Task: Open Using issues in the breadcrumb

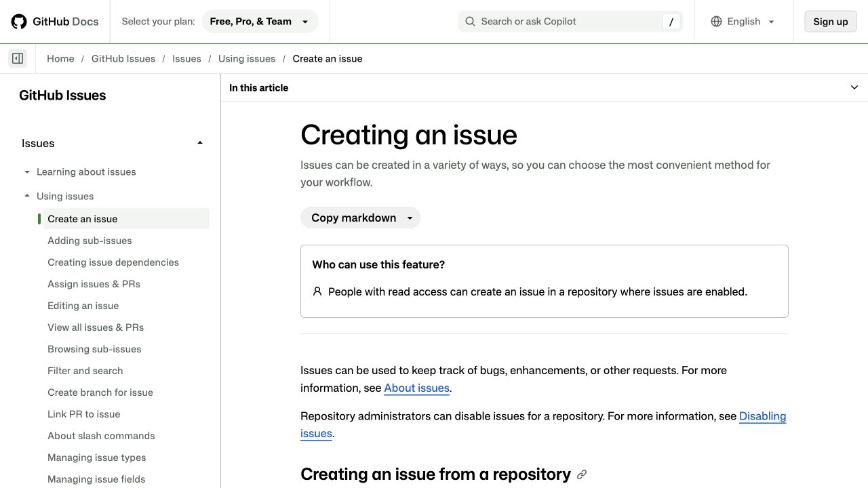Action: 247,59
